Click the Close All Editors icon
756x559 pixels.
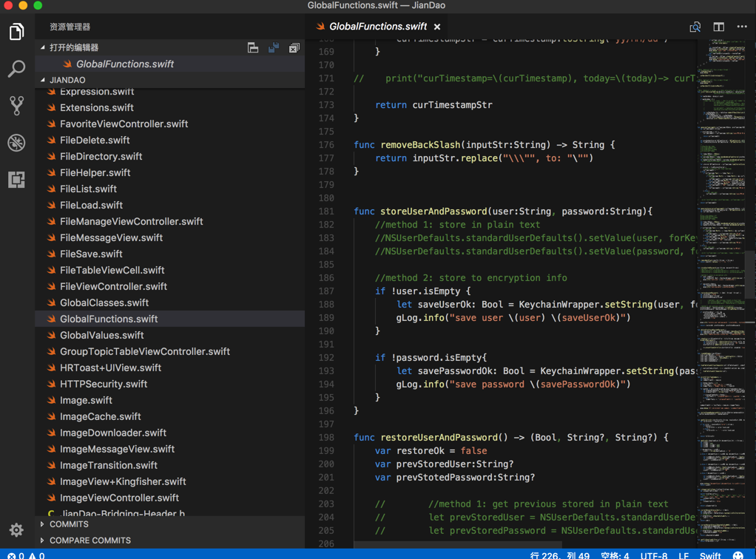click(294, 48)
